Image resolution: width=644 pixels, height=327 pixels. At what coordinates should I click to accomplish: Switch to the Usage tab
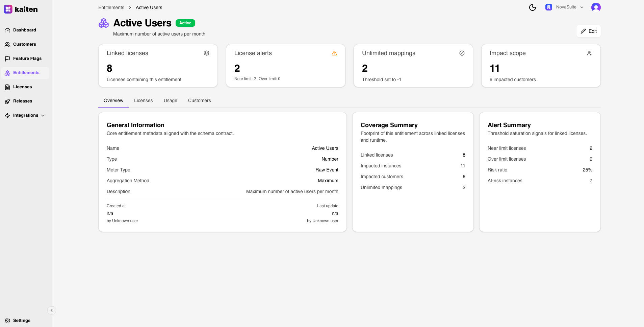[x=170, y=100]
